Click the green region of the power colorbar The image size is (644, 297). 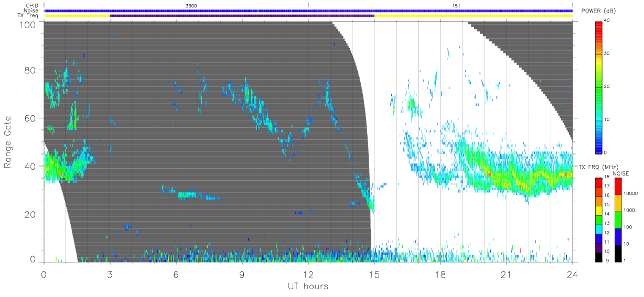[x=599, y=86]
